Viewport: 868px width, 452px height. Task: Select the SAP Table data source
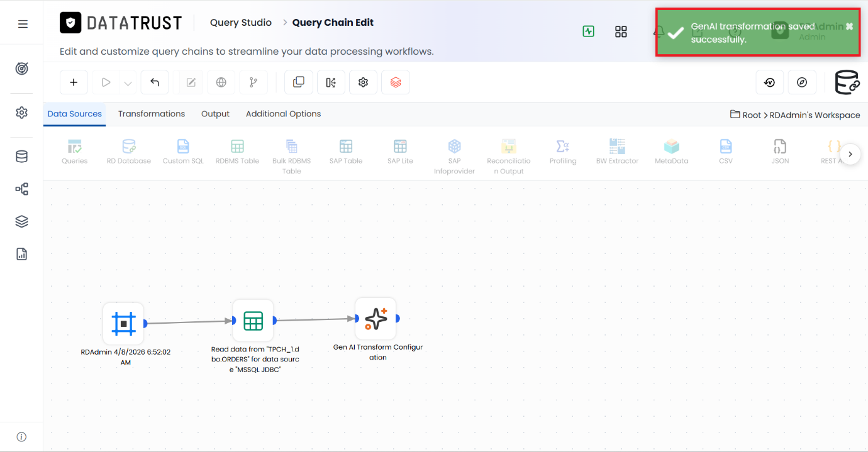point(346,152)
